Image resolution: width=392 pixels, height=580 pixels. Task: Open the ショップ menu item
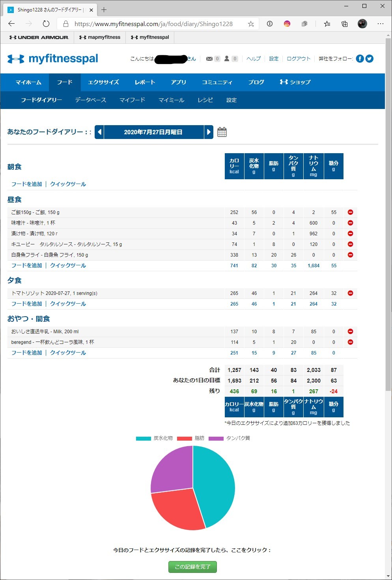(x=295, y=82)
